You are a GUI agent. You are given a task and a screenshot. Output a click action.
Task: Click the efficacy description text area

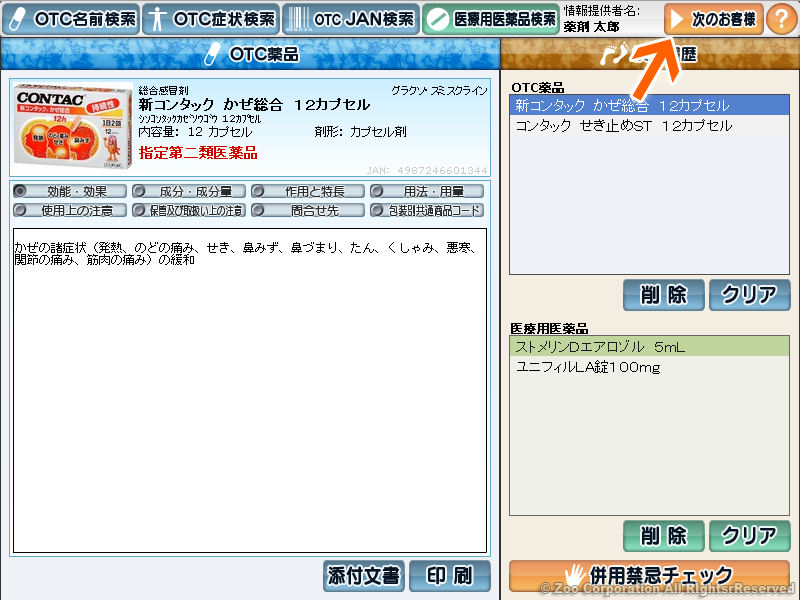pos(250,390)
